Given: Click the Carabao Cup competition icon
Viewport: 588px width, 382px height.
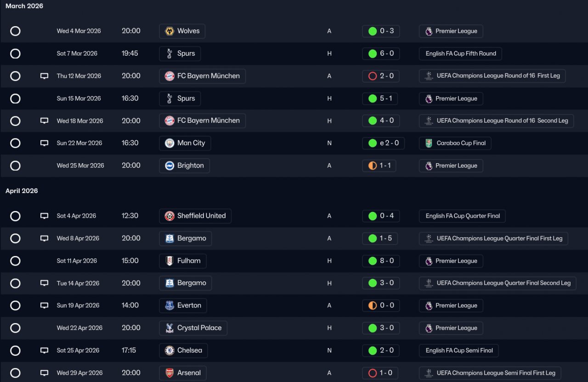Looking at the screenshot, I should point(429,143).
